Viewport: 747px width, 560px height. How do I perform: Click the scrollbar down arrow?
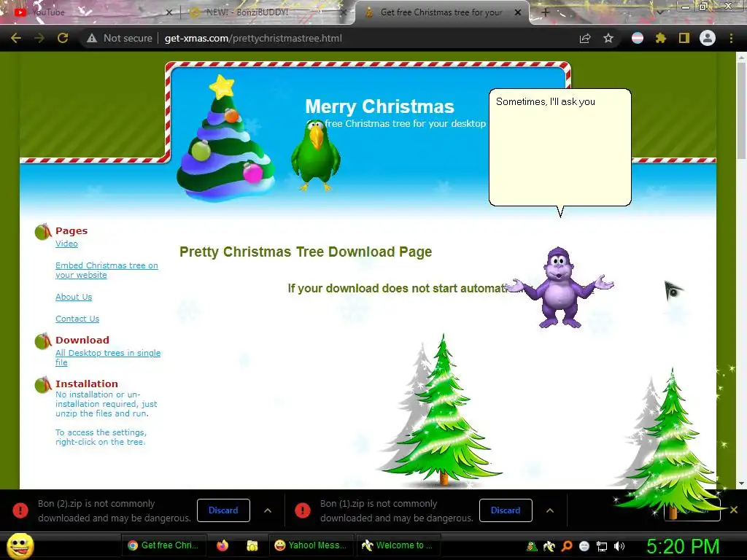click(x=741, y=483)
